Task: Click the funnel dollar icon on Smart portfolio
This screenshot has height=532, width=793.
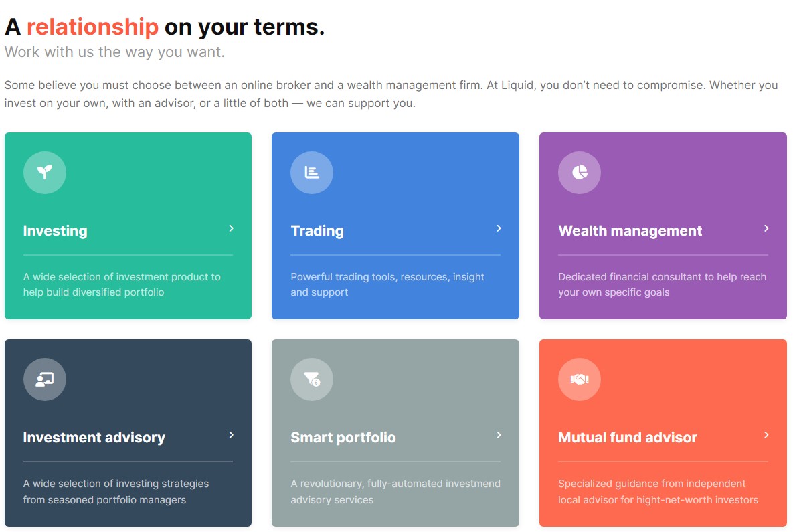Action: pos(312,379)
